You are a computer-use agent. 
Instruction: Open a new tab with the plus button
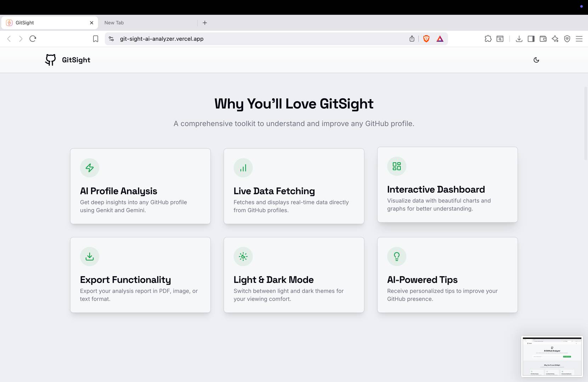pos(205,23)
